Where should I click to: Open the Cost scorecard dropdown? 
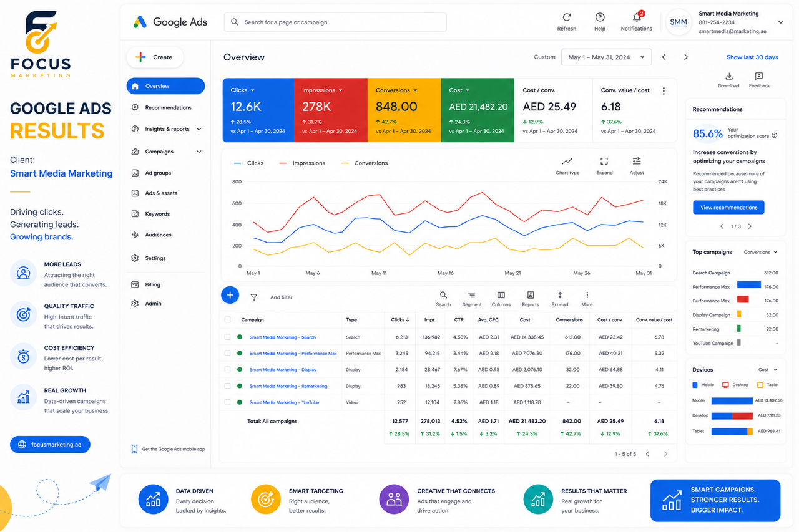coord(468,90)
